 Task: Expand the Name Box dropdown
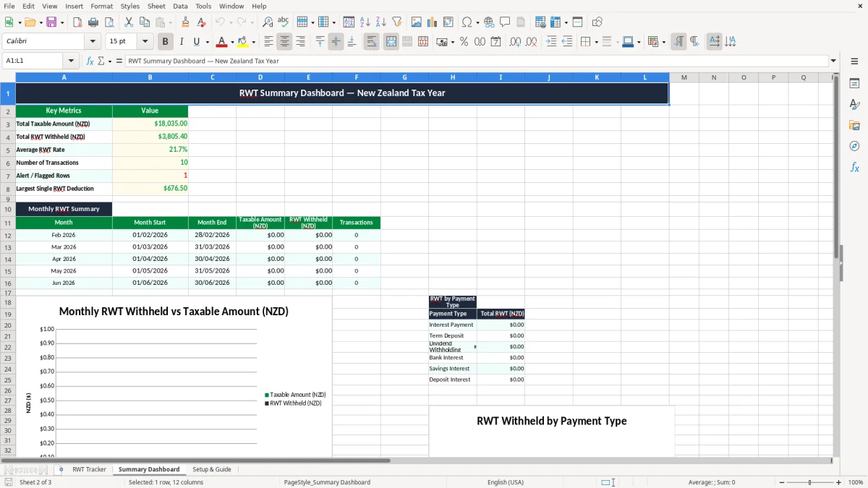71,61
